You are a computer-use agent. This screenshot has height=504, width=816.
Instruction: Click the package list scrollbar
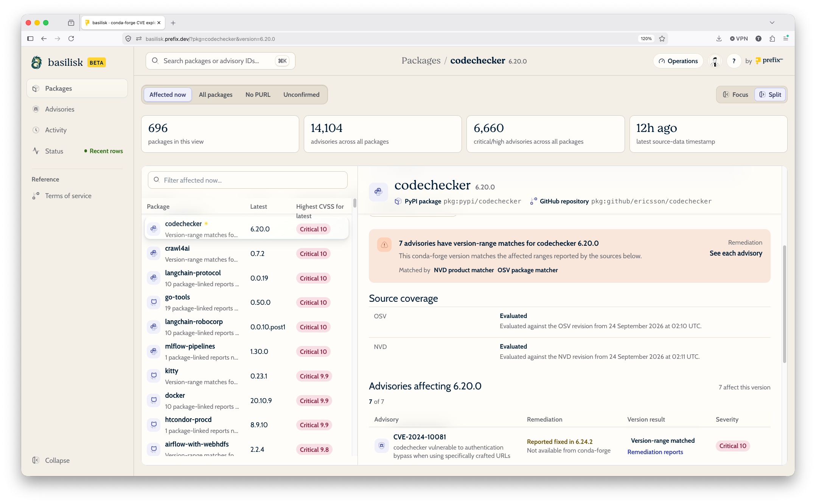[x=354, y=203]
